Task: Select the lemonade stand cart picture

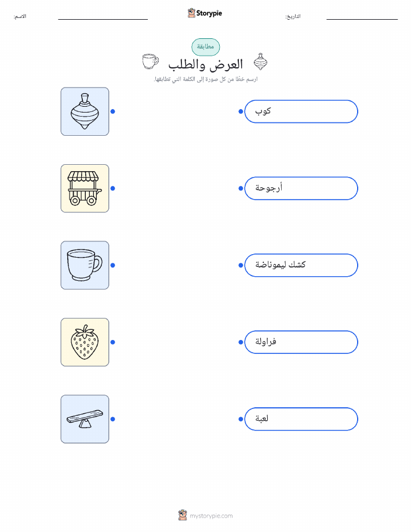Action: coord(85,189)
